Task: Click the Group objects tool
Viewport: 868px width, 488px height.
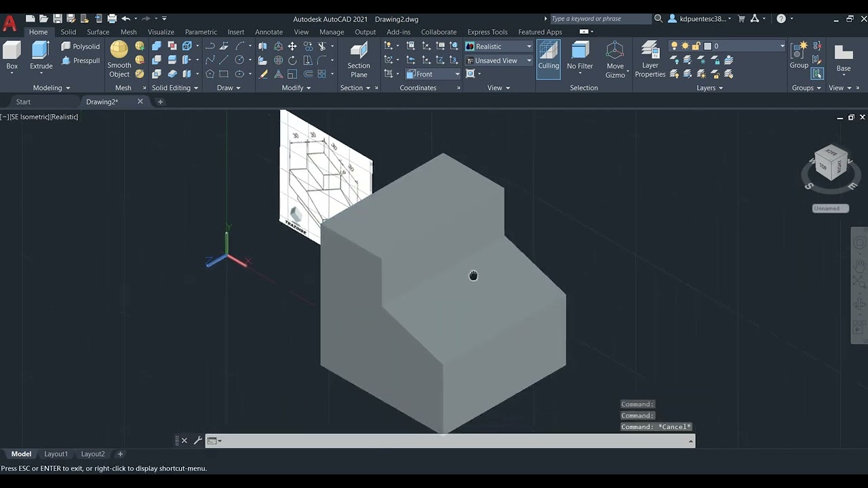Action: click(799, 55)
